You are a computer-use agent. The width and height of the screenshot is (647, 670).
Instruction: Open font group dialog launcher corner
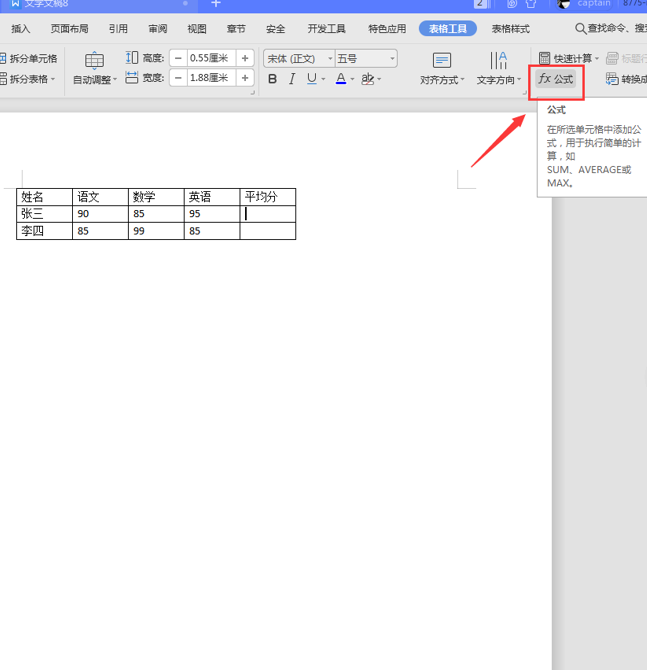[525, 93]
